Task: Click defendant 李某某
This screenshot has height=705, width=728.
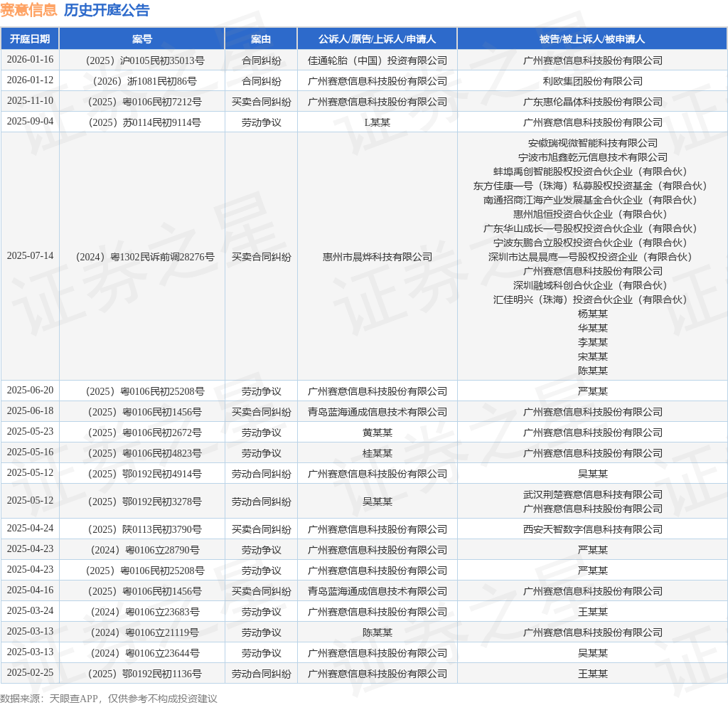Action: coord(593,342)
